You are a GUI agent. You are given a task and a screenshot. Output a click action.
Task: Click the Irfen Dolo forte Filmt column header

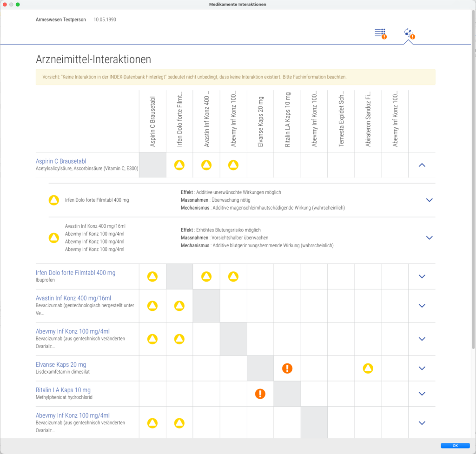pos(179,119)
